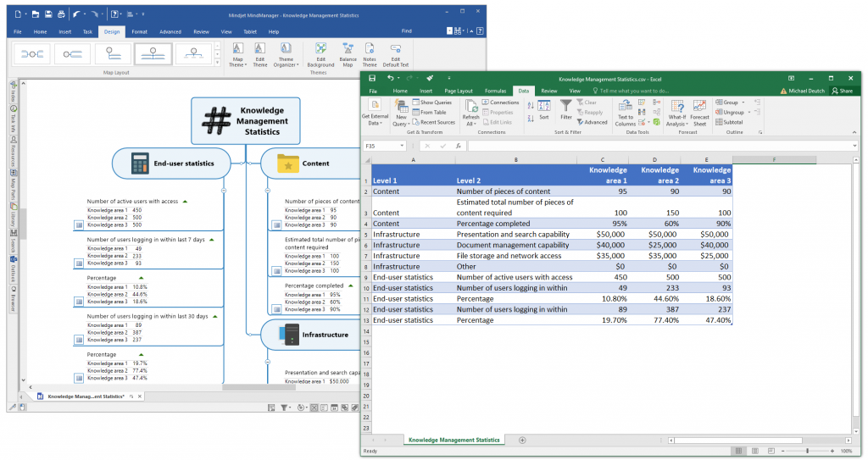Switch to Excel's Formulas tab
Viewport: 868px width, 460px height.
(495, 91)
